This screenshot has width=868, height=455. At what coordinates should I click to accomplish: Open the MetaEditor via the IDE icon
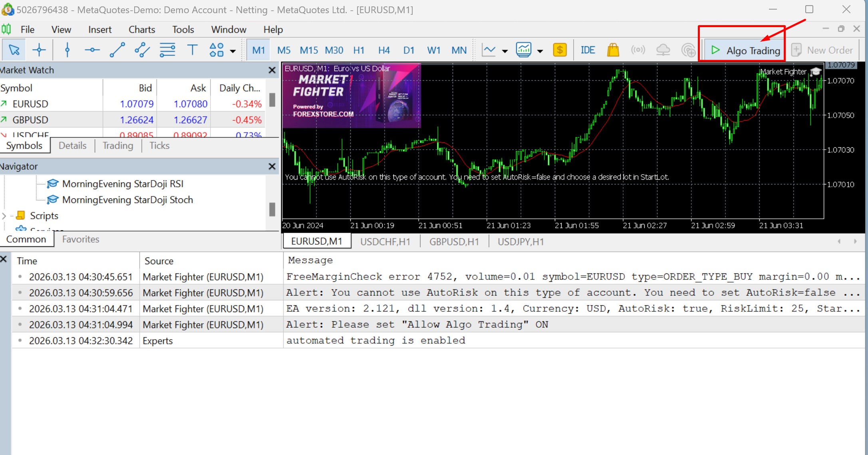[587, 49]
